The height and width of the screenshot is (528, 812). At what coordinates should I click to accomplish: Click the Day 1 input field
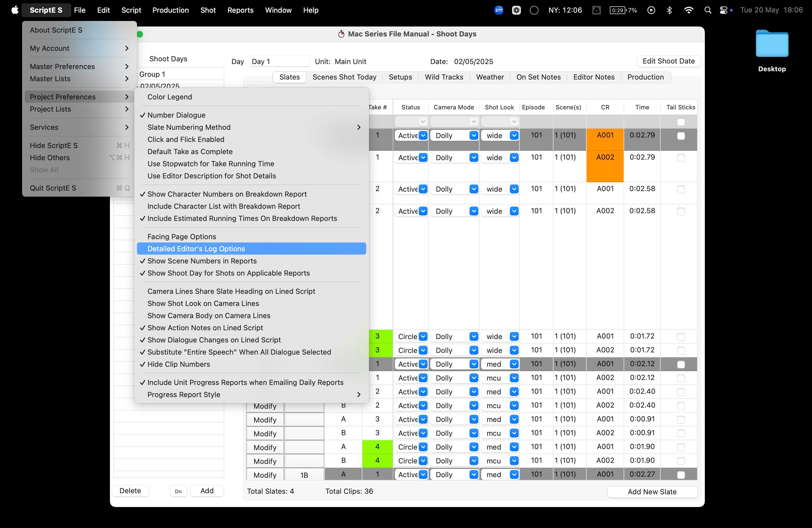tap(279, 61)
